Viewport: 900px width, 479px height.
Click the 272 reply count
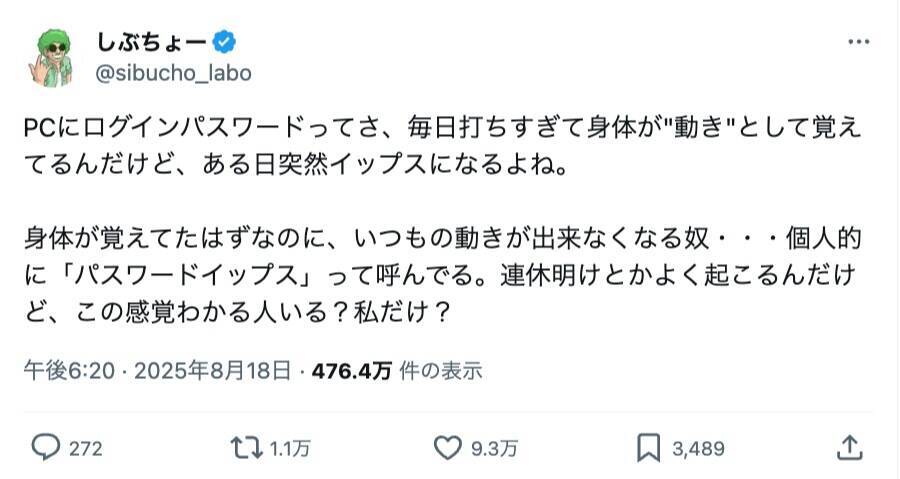click(85, 449)
